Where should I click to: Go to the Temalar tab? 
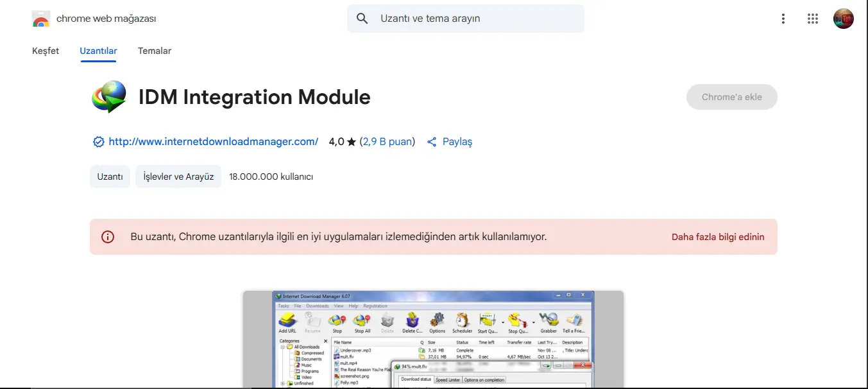(155, 51)
